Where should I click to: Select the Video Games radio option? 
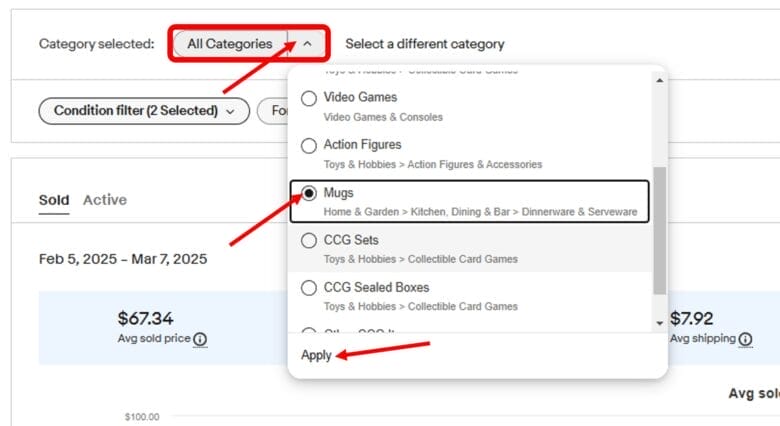[309, 98]
